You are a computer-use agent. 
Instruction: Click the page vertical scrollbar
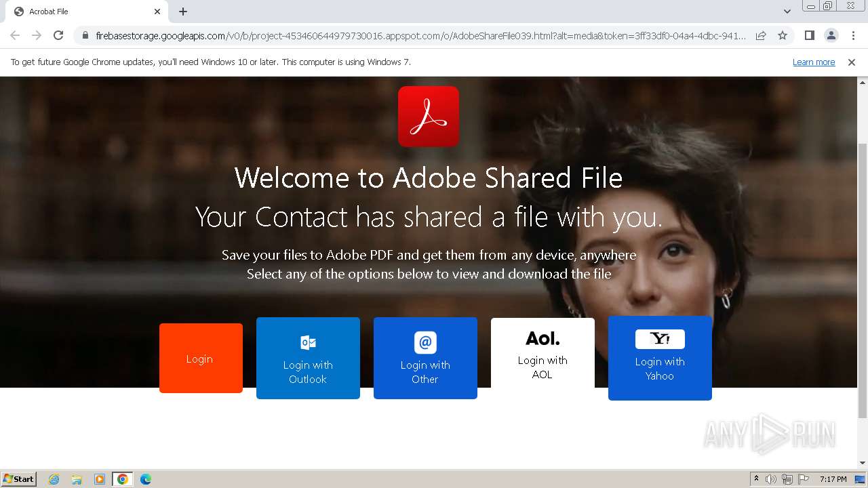863,281
